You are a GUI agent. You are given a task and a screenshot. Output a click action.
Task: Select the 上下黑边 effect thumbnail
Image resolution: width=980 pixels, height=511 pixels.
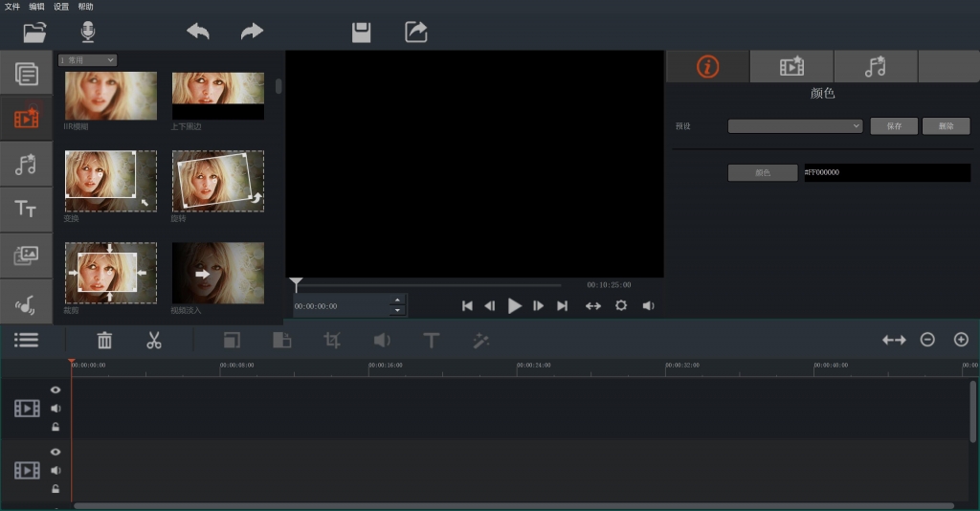(217, 96)
